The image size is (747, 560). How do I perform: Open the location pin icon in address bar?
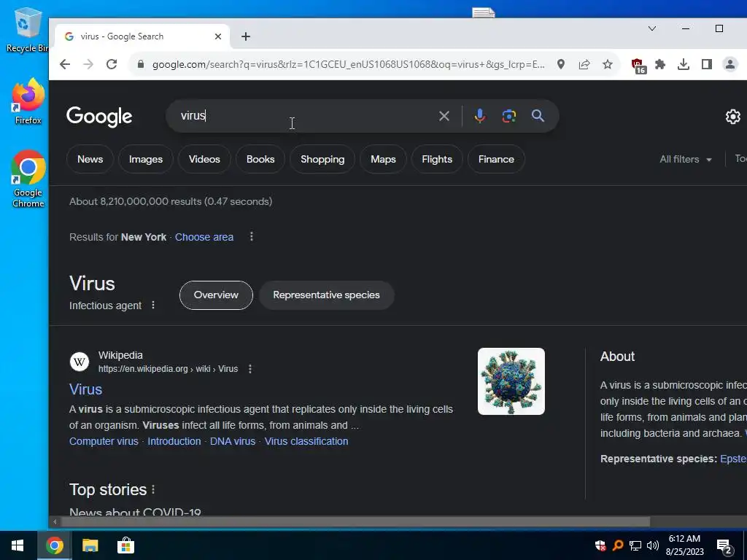(x=561, y=64)
